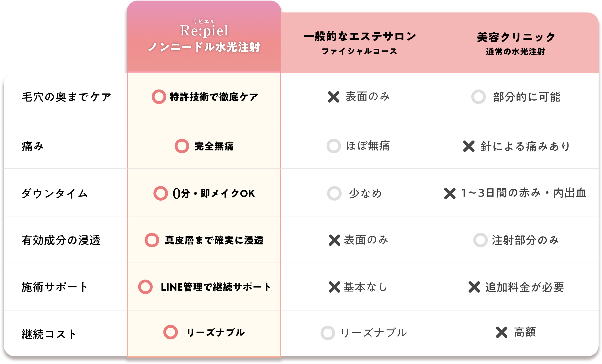This screenshot has height=364, width=602.
Task: Click the X mark beside 1〜3日間の赤み・内出血
Action: [450, 193]
